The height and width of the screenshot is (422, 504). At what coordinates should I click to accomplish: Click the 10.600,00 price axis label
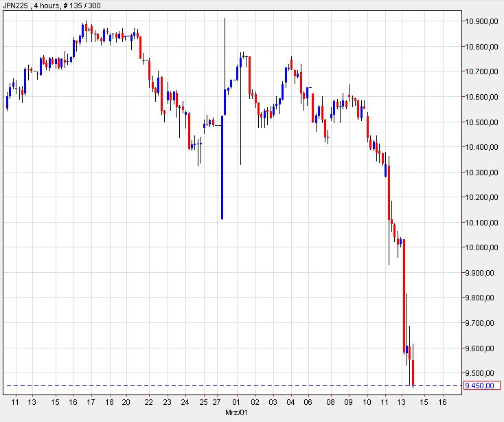(481, 97)
